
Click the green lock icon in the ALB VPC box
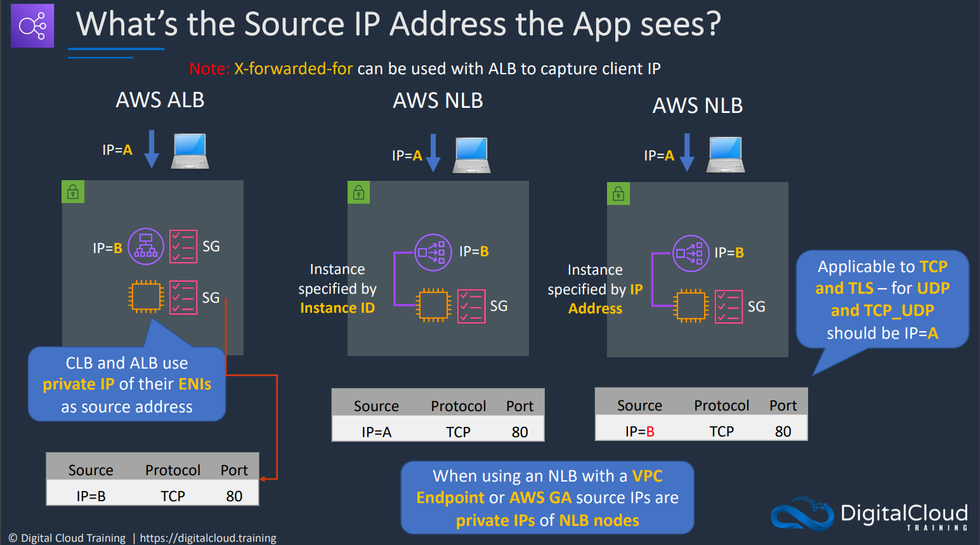tap(73, 192)
